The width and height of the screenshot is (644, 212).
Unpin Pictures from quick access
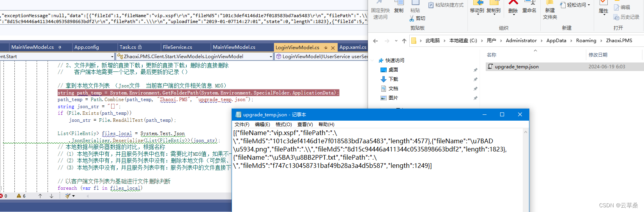point(475,98)
